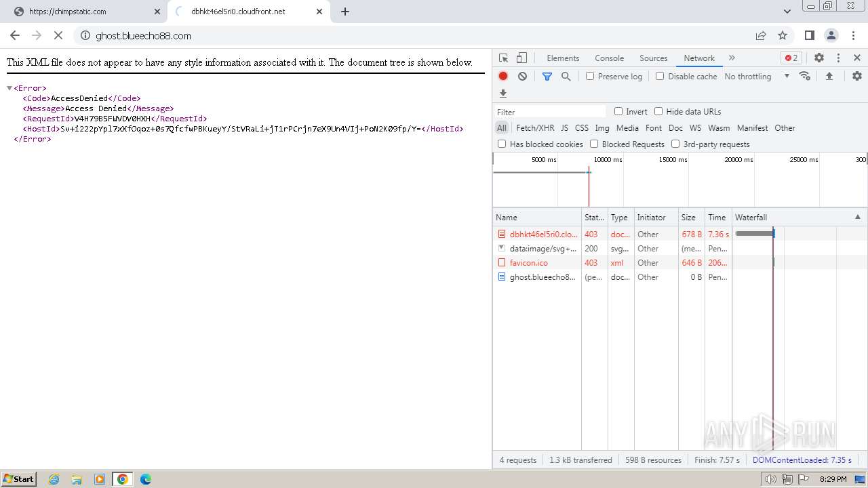Check the Blocked Requests checkbox
The height and width of the screenshot is (488, 868).
(594, 144)
